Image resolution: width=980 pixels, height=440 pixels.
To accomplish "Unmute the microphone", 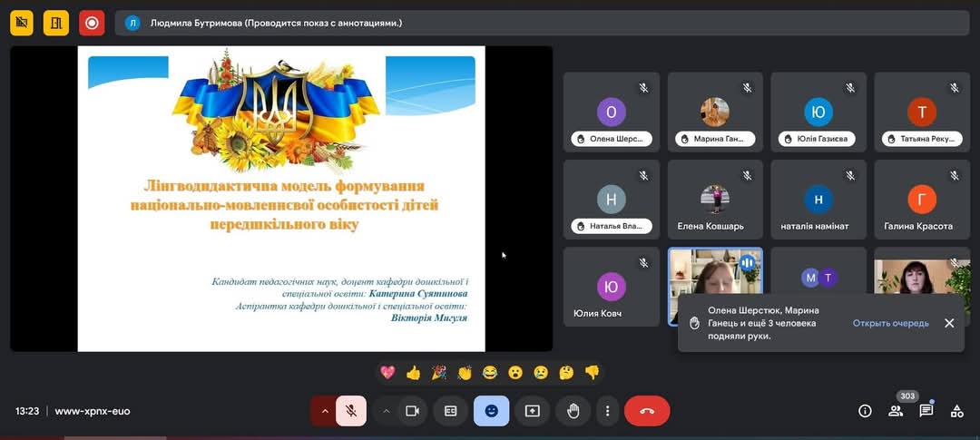I will [351, 411].
